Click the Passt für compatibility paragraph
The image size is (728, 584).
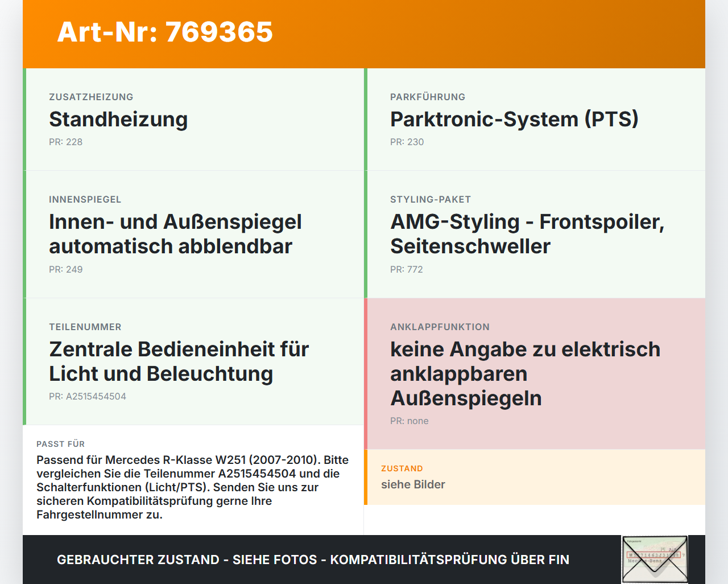[193, 487]
